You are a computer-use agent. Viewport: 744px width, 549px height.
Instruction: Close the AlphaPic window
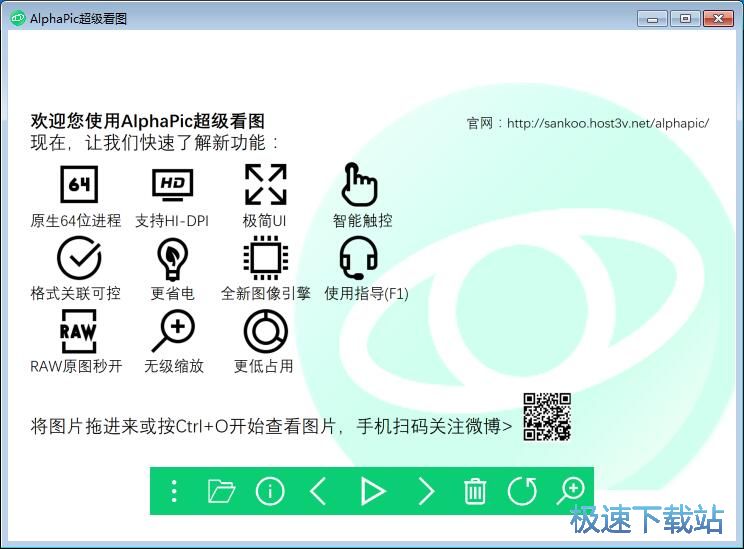click(718, 19)
